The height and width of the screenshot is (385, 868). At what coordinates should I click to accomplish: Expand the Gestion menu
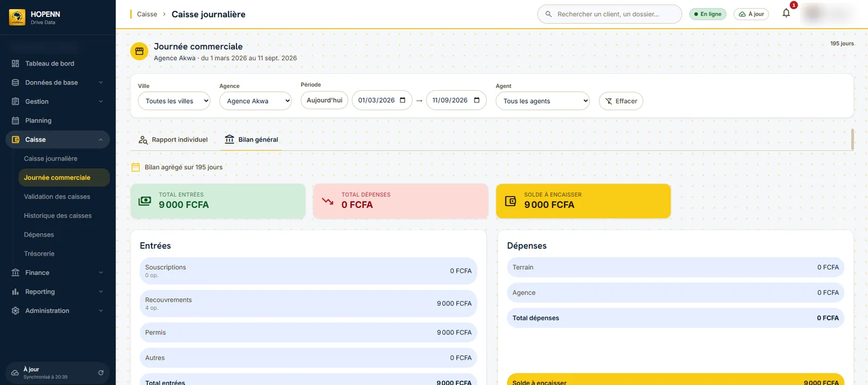click(x=101, y=102)
